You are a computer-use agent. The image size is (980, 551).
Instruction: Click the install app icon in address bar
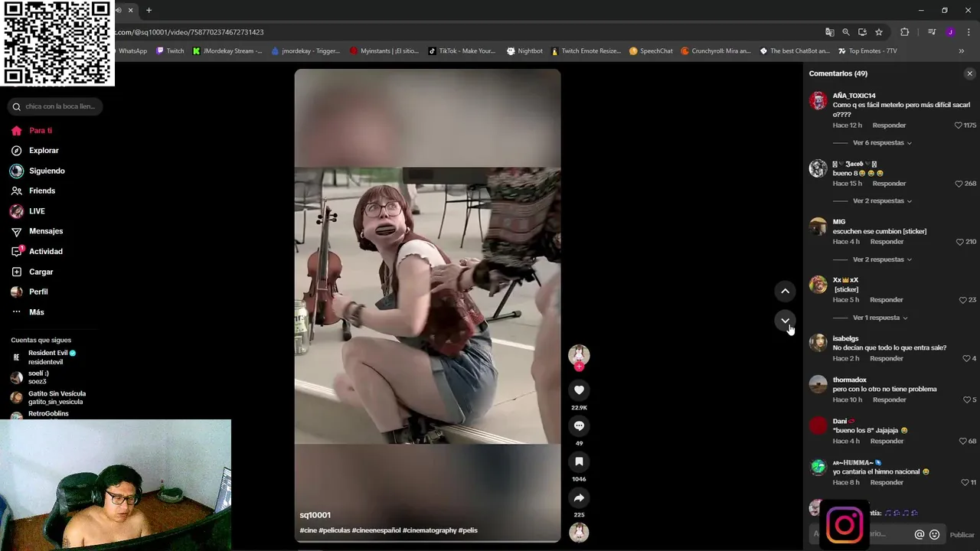[862, 32]
